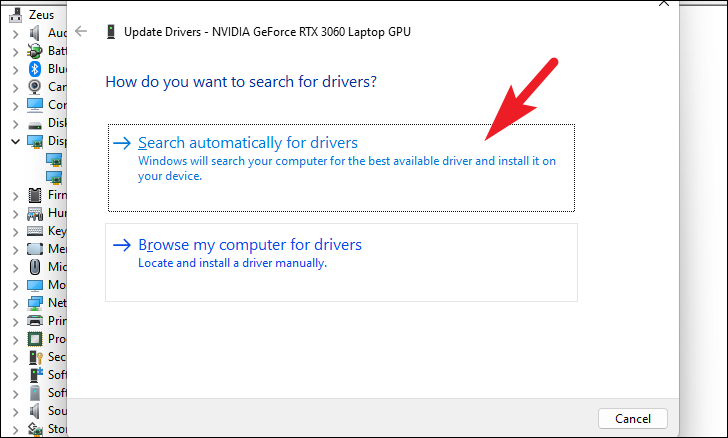Go back using the dialog's back arrow
The height and width of the screenshot is (438, 728).
click(81, 32)
